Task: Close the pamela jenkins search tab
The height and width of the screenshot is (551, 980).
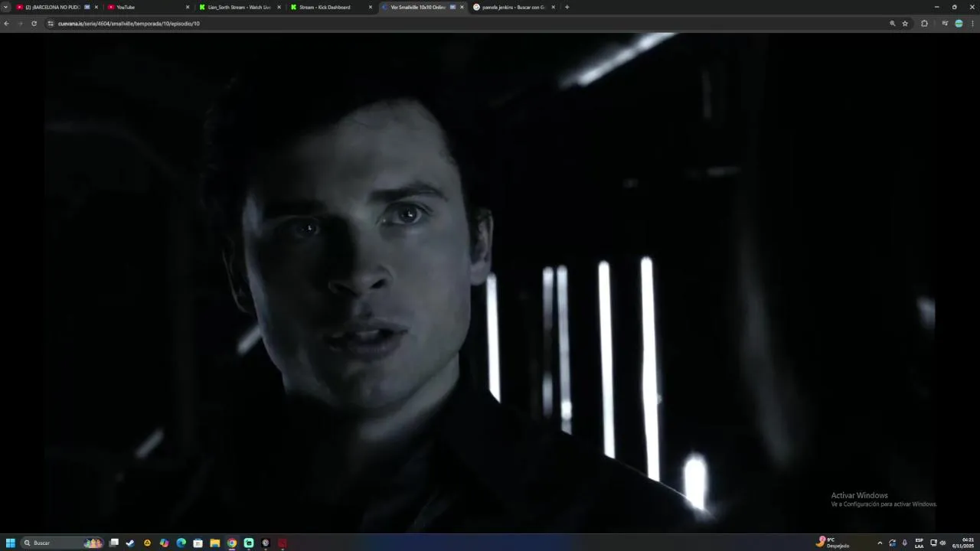Action: coord(553,7)
